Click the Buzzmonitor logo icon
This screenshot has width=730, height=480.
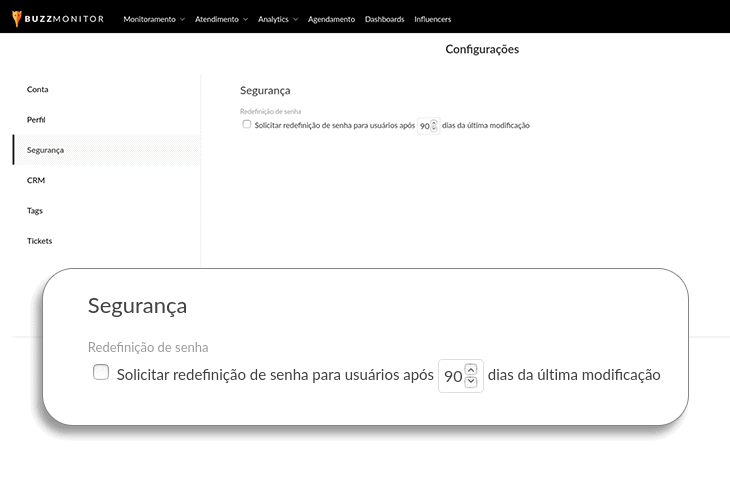[x=17, y=18]
